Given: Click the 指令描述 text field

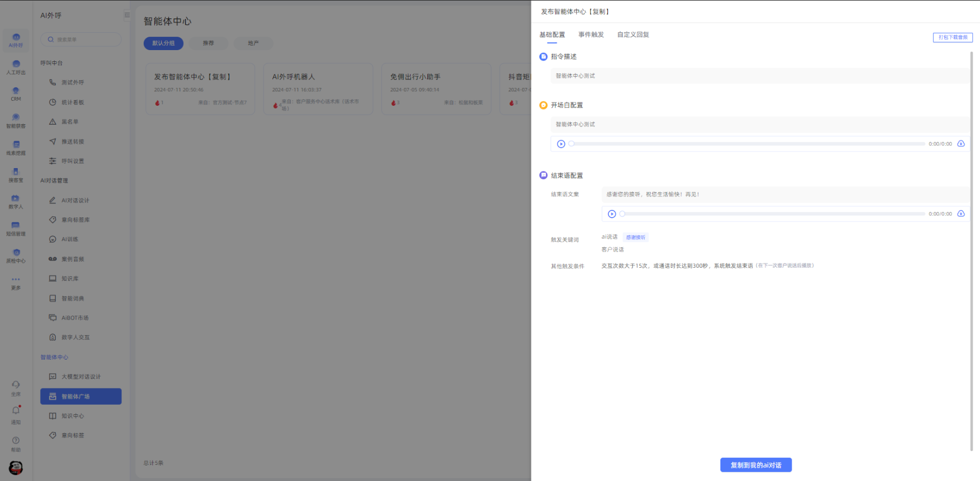Looking at the screenshot, I should (759, 76).
